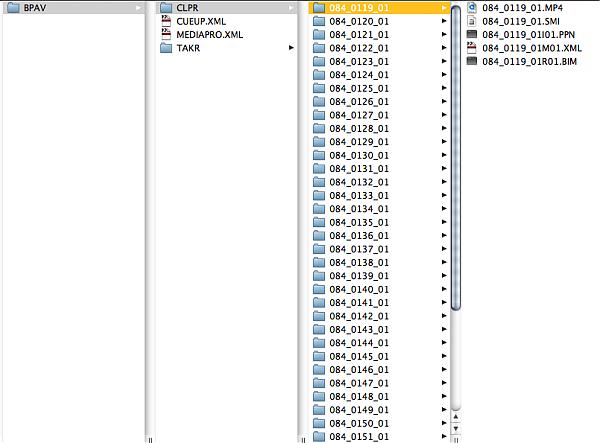Viewport: 600px width, 443px height.
Task: Click the folder icon for 084_0149_01
Action: [x=319, y=409]
